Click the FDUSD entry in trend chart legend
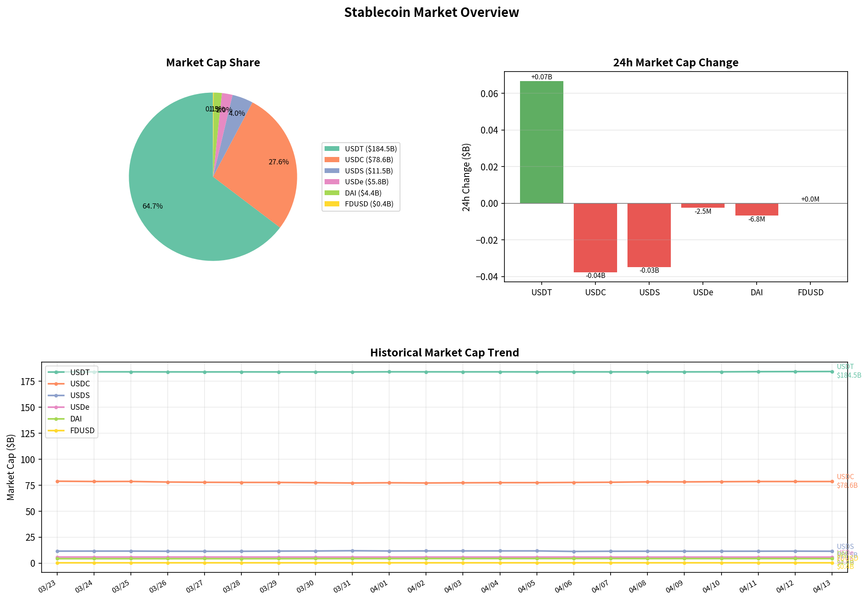This screenshot has width=868, height=601. point(71,431)
